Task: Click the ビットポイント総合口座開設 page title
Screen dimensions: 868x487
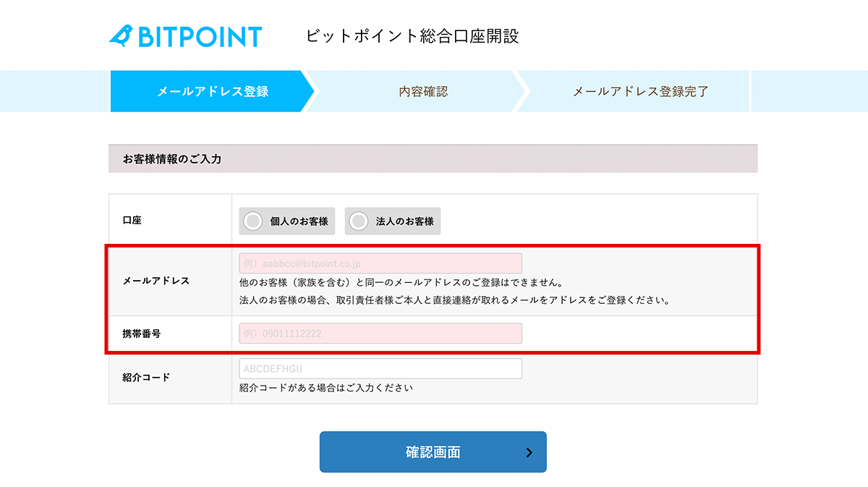Action: click(412, 36)
